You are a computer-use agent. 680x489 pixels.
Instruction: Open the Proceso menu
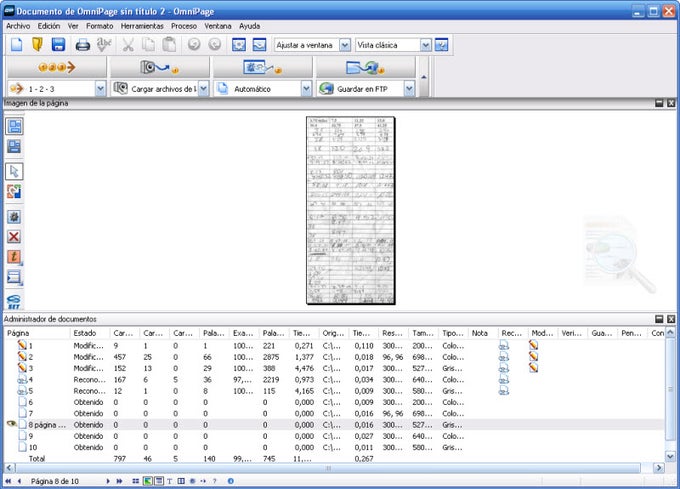pos(183,26)
